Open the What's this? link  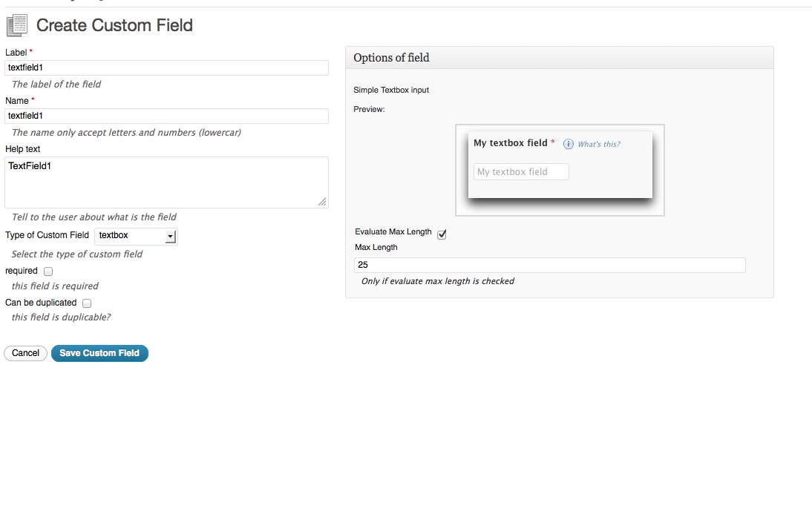pos(599,144)
